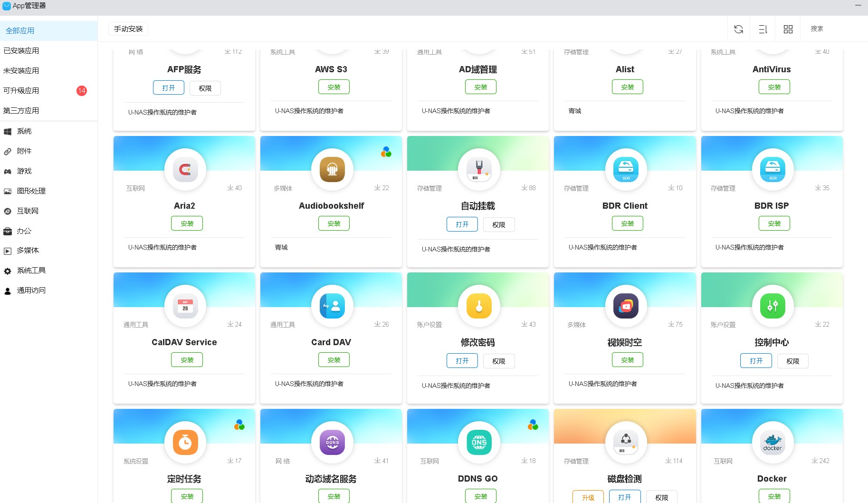Filter by 多媒体 category

[28, 251]
